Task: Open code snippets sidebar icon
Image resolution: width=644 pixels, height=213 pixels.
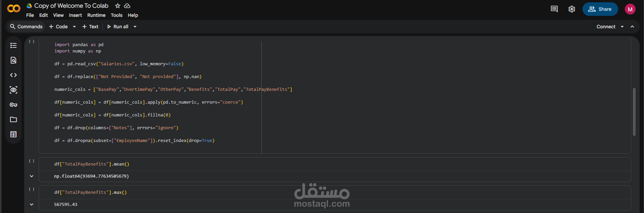Action: [x=13, y=75]
